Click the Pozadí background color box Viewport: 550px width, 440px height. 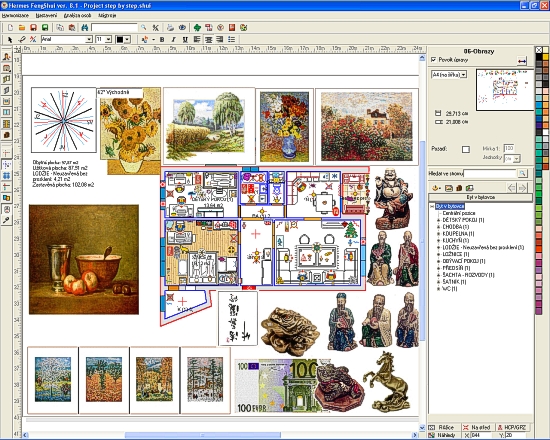coord(466,149)
